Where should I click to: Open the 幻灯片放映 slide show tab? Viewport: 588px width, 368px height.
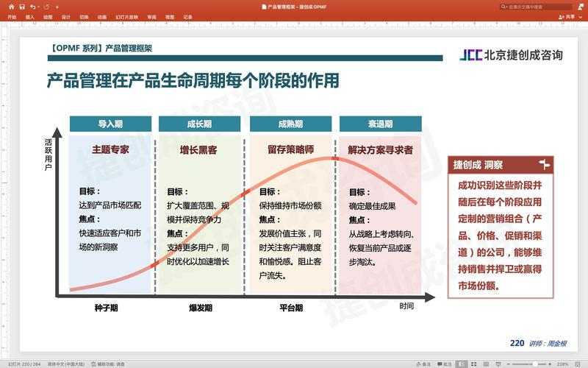[x=127, y=17]
